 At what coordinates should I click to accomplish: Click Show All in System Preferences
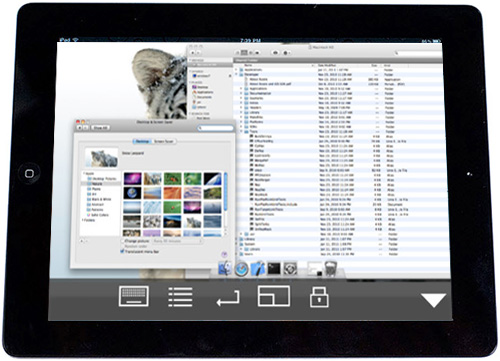[100, 128]
